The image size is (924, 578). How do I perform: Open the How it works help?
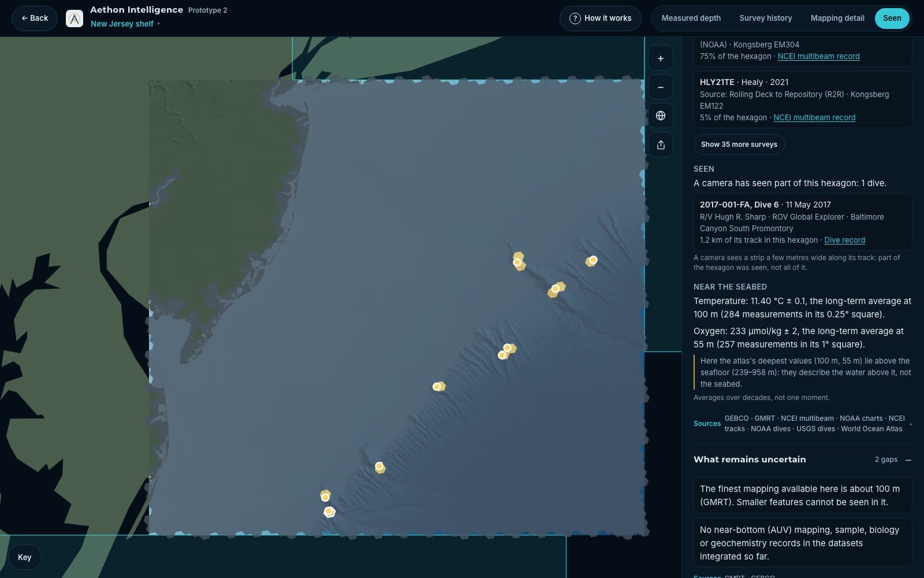click(601, 18)
